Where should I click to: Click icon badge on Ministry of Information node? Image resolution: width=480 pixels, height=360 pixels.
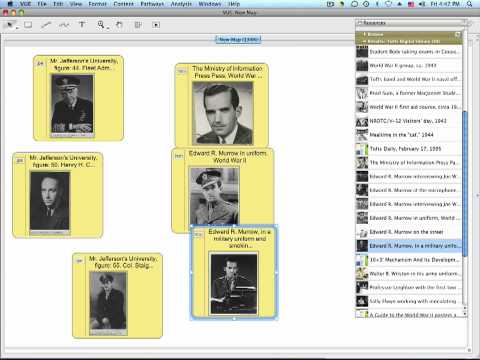click(181, 71)
